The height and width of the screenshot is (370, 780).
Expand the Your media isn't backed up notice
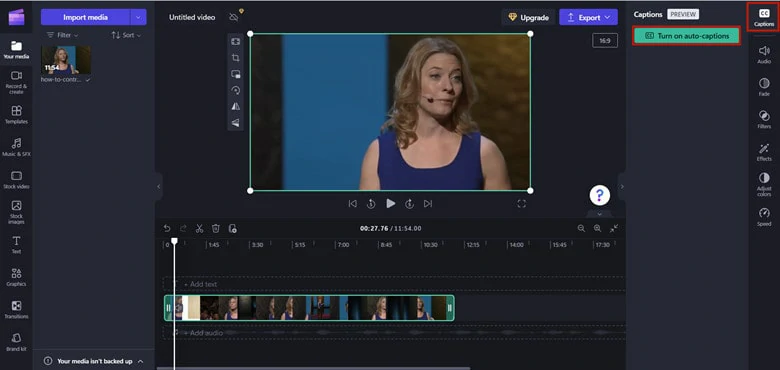[x=94, y=361]
